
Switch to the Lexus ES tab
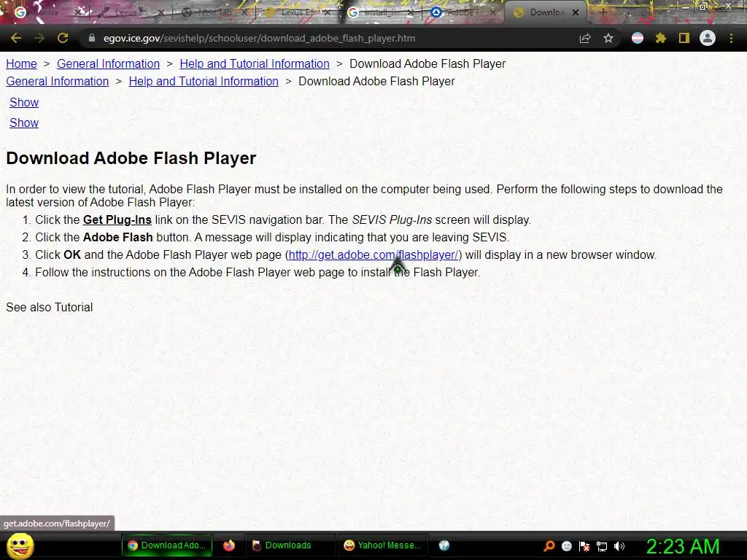[298, 12]
